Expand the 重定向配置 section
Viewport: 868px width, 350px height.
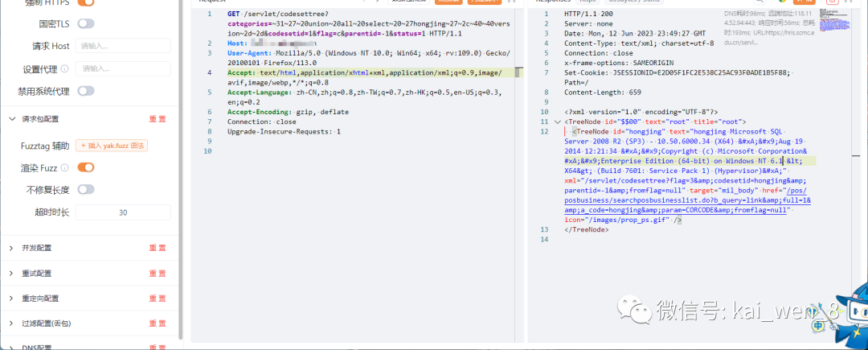[x=11, y=298]
